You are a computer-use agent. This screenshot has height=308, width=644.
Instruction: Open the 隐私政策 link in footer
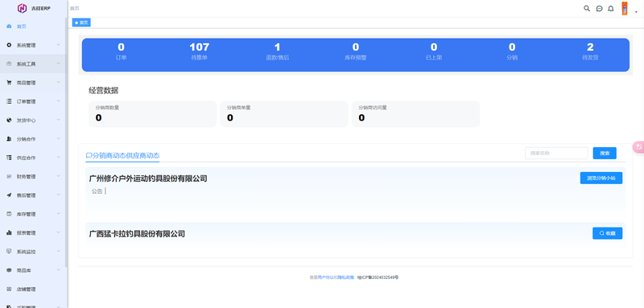click(x=346, y=277)
